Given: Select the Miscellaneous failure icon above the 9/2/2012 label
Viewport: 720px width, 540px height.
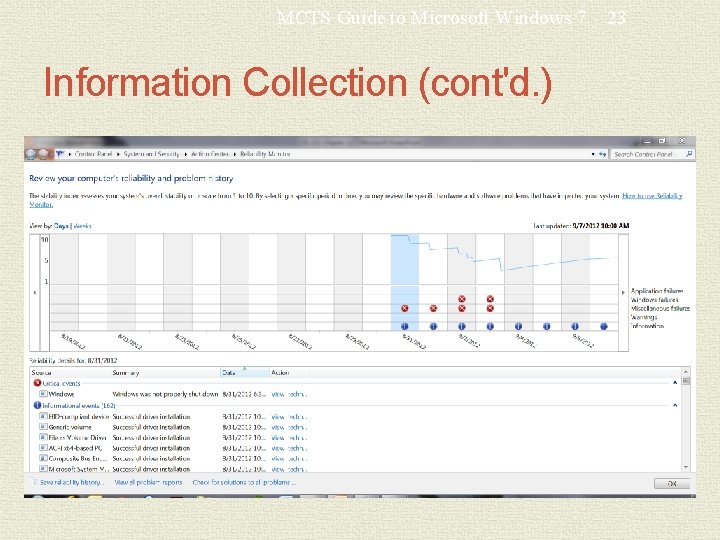Looking at the screenshot, I should point(462,308).
